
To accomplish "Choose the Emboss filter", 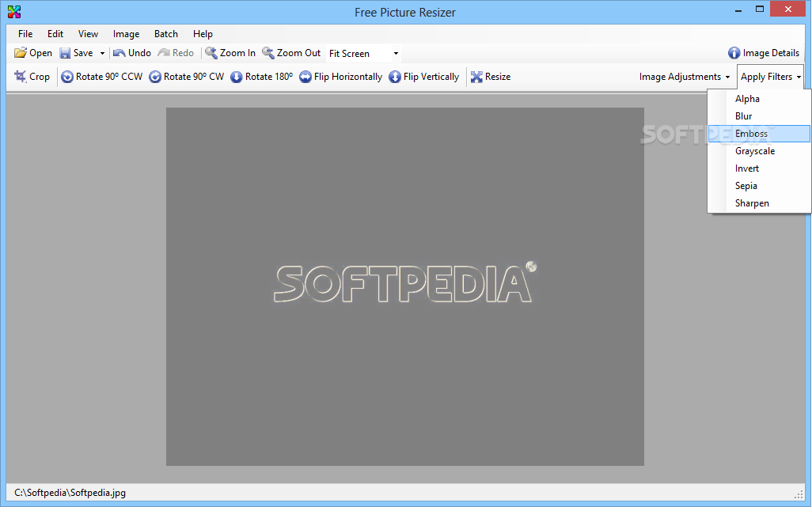I will point(759,134).
